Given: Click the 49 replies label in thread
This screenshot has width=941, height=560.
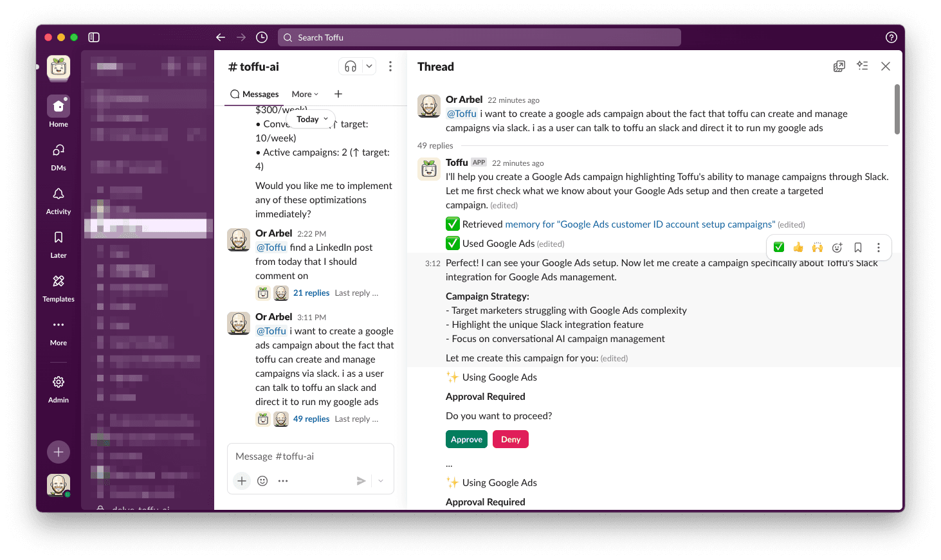Looking at the screenshot, I should click(x=435, y=146).
